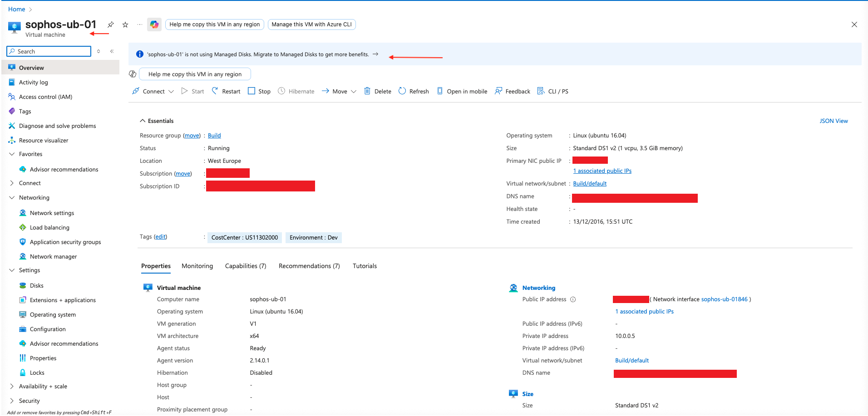This screenshot has width=868, height=416.
Task: Open the Copilot icon next to title
Action: tap(154, 24)
